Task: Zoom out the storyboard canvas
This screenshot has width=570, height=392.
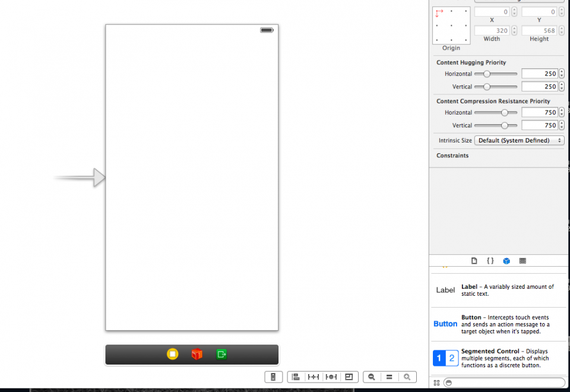Action: click(x=372, y=377)
